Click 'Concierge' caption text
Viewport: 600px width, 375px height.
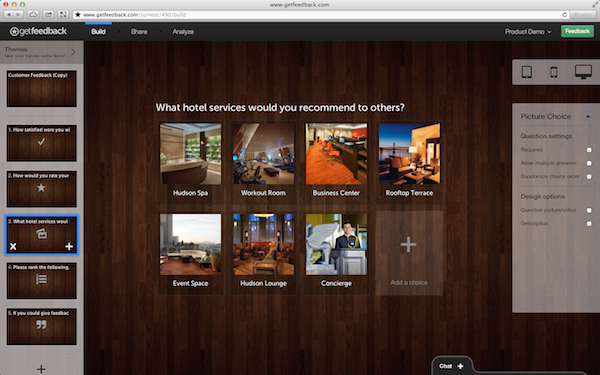click(x=336, y=283)
